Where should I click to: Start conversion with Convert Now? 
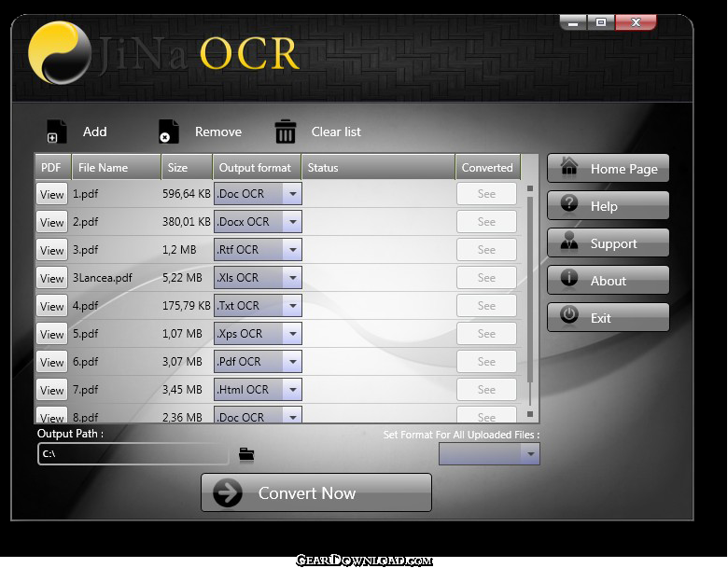(x=316, y=492)
